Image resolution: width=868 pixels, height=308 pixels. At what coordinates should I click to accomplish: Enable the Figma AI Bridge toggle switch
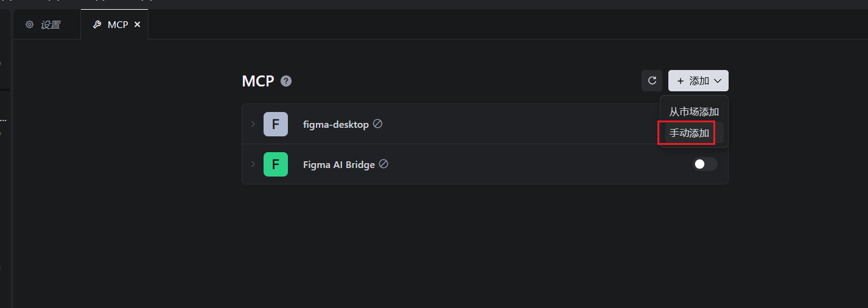[705, 164]
